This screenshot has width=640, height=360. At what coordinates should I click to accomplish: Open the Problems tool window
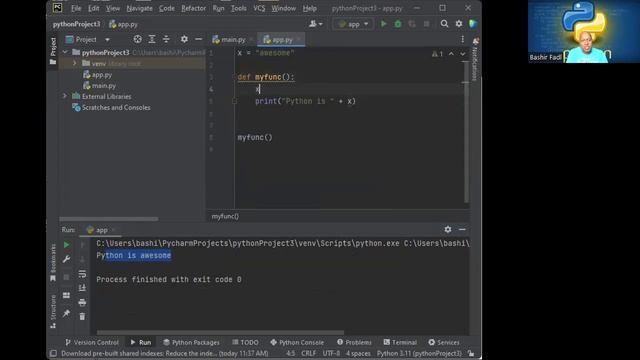click(354, 342)
